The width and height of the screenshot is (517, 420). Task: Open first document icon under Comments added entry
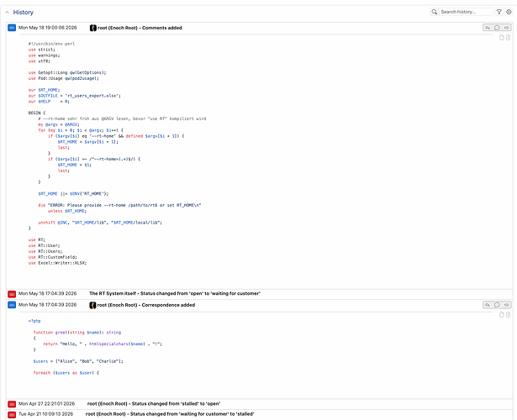(502, 37)
